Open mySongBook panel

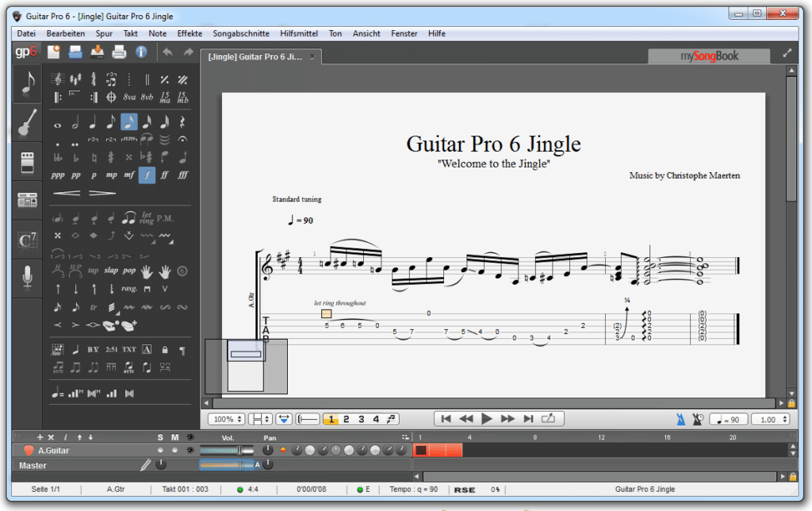[x=709, y=56]
